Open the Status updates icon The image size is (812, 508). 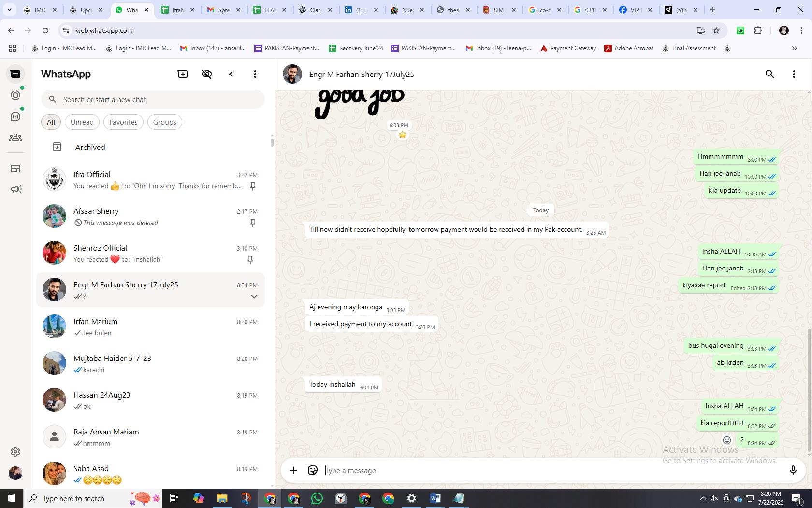pyautogui.click(x=15, y=95)
